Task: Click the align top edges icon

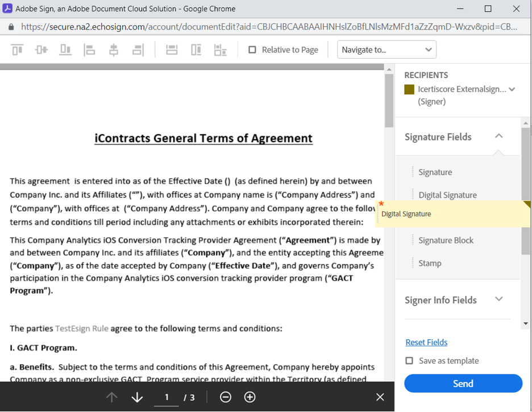Action: click(18, 50)
